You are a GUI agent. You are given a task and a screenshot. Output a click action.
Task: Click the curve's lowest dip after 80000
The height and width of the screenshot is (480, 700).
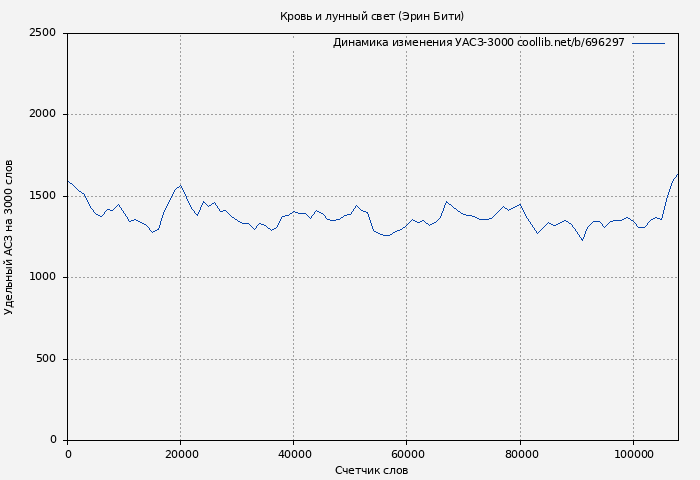582,240
